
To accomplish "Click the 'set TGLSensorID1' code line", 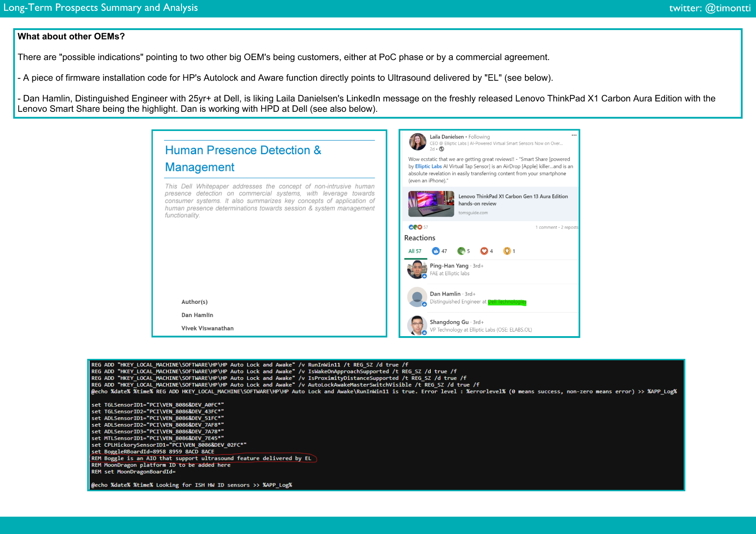I will click(x=157, y=405).
